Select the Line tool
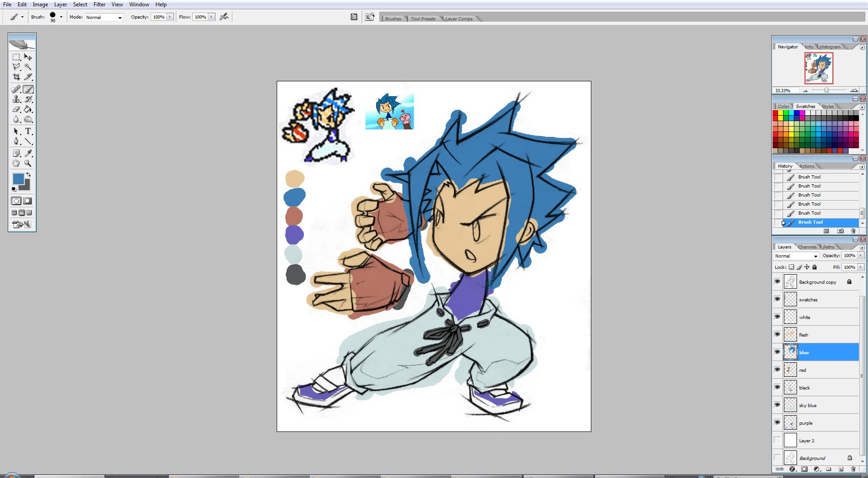 coord(28,141)
